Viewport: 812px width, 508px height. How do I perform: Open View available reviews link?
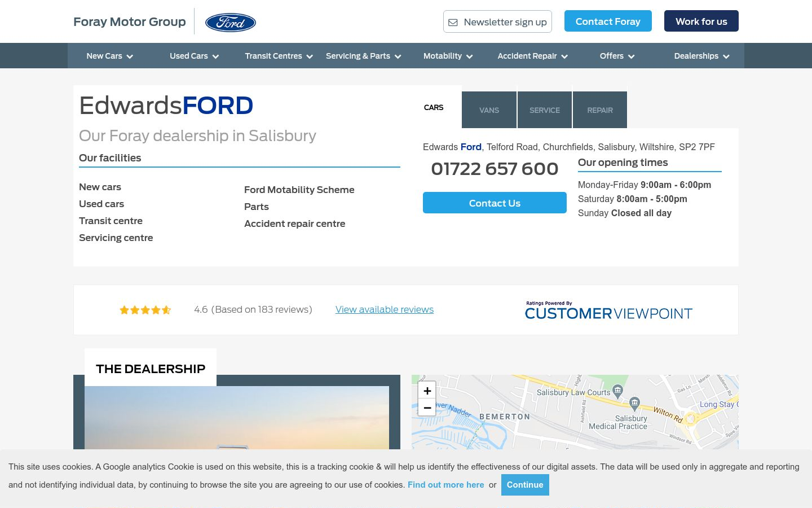(385, 309)
